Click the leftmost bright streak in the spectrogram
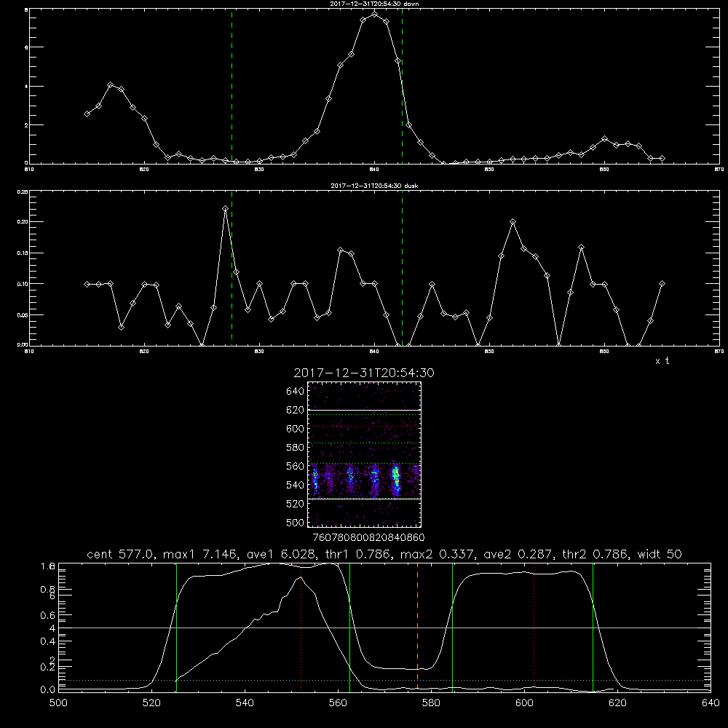Screen dimensions: 728x728 click(314, 480)
